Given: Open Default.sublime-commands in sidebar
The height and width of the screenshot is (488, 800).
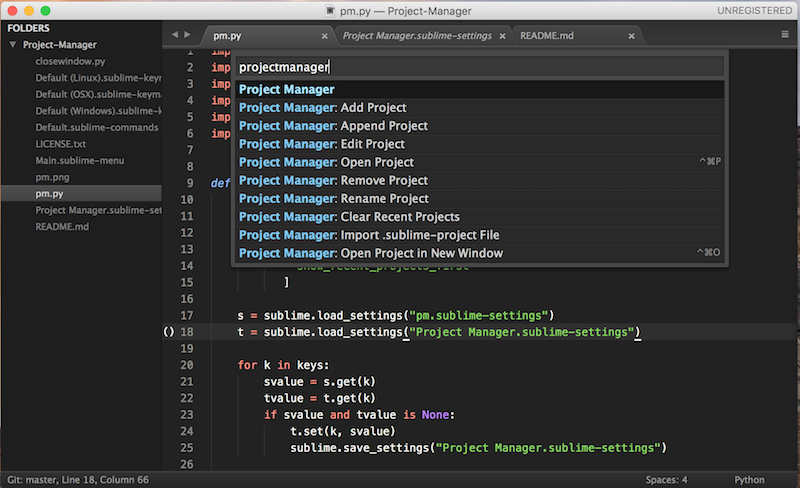Looking at the screenshot, I should pos(96,128).
